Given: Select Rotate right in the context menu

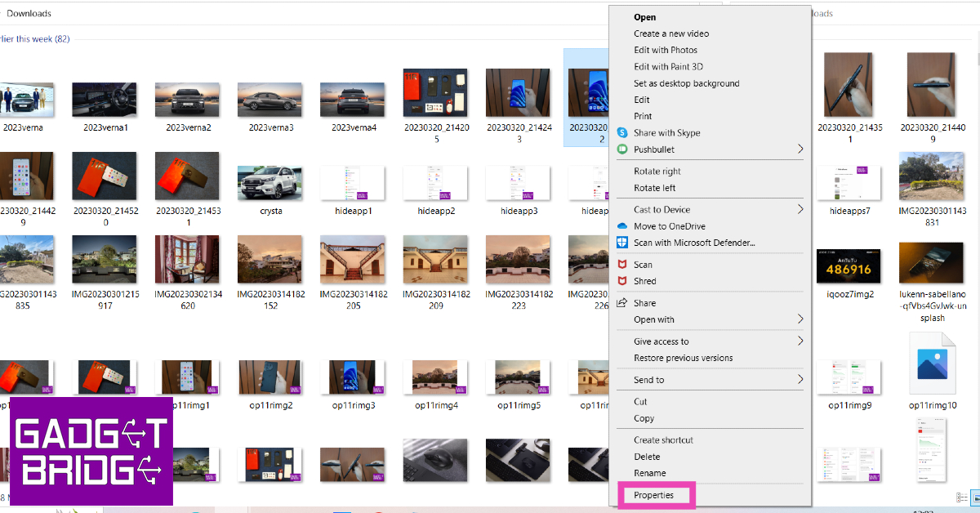Looking at the screenshot, I should pyautogui.click(x=657, y=172).
